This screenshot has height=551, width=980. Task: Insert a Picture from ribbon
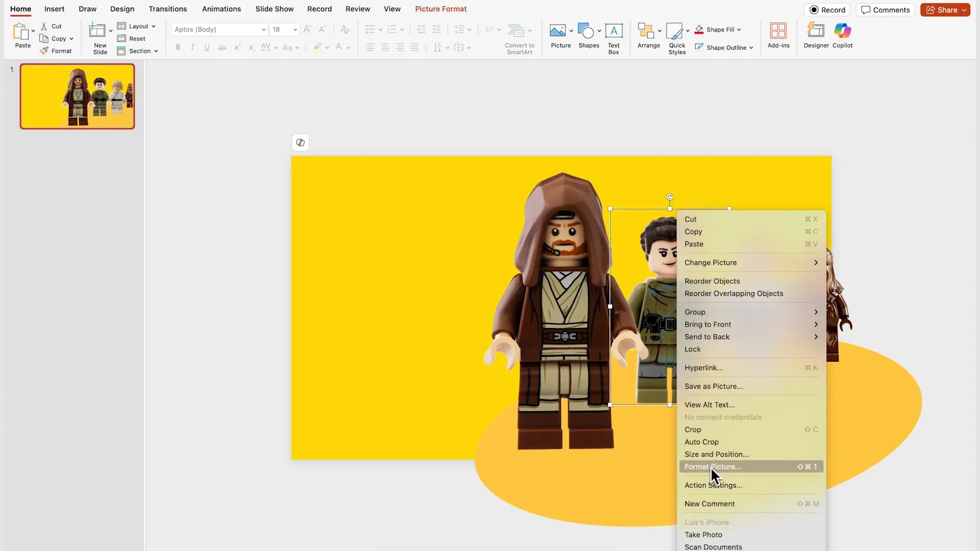(x=557, y=31)
